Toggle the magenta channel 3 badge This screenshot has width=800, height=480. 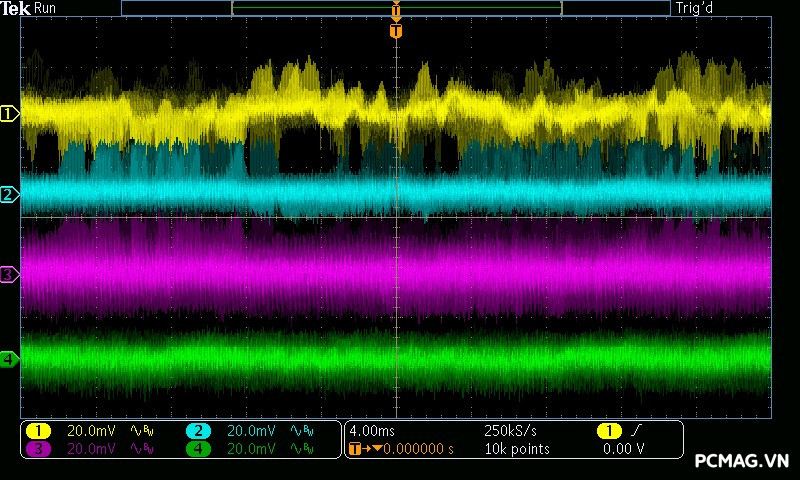(38, 449)
